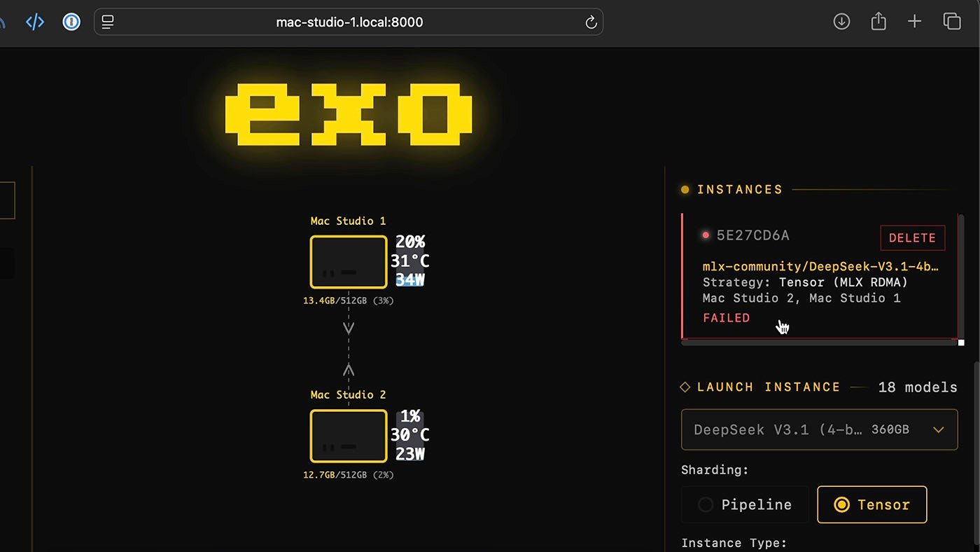The width and height of the screenshot is (980, 552).
Task: Select the Mac Studio 1 node in the topology
Action: pos(348,262)
